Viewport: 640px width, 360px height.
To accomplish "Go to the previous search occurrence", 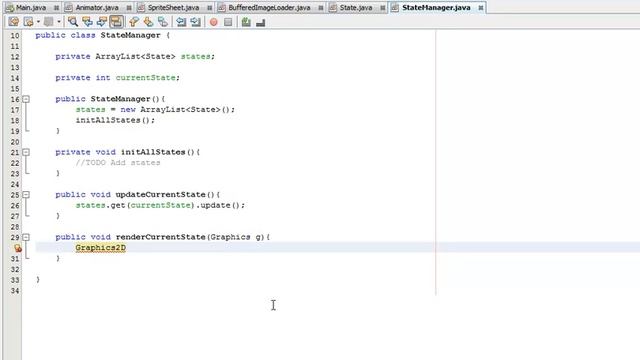I will point(87,22).
